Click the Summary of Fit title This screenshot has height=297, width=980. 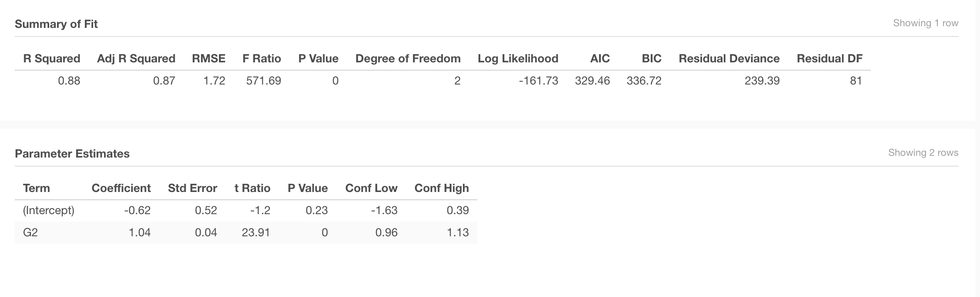coord(56,24)
